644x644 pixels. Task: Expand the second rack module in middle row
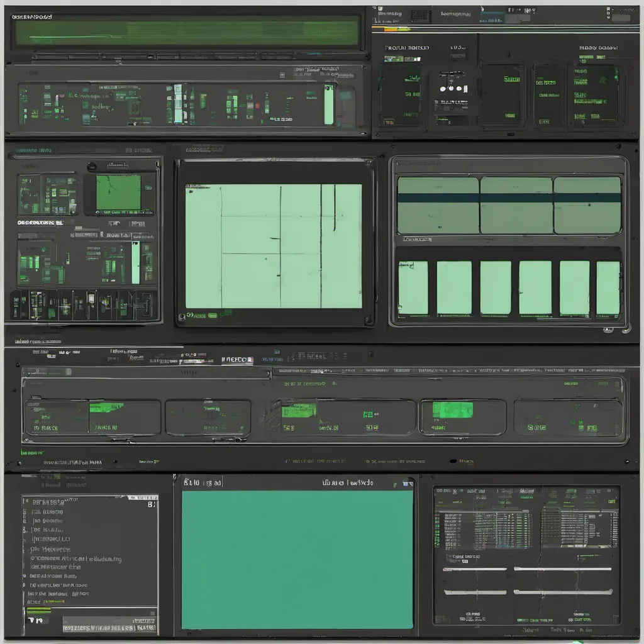coord(208,418)
